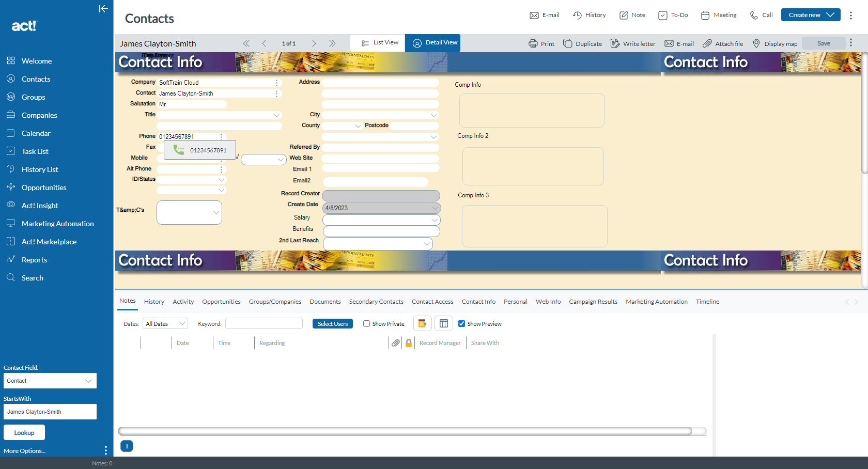
Task: Open Marketing Automation in sidebar
Action: click(57, 224)
